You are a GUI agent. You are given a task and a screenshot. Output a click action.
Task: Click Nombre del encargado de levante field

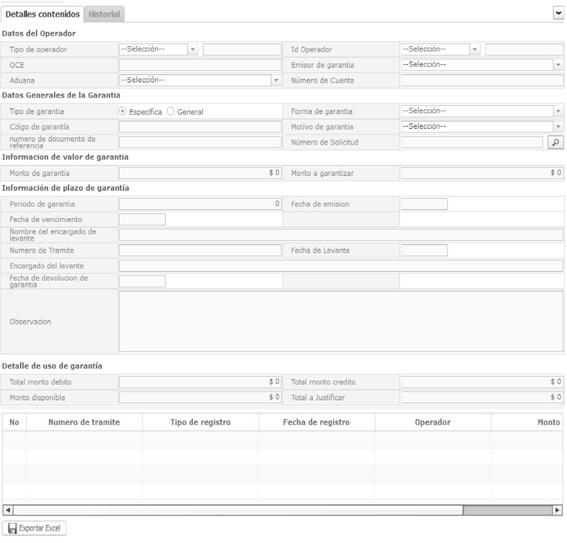pyautogui.click(x=341, y=235)
